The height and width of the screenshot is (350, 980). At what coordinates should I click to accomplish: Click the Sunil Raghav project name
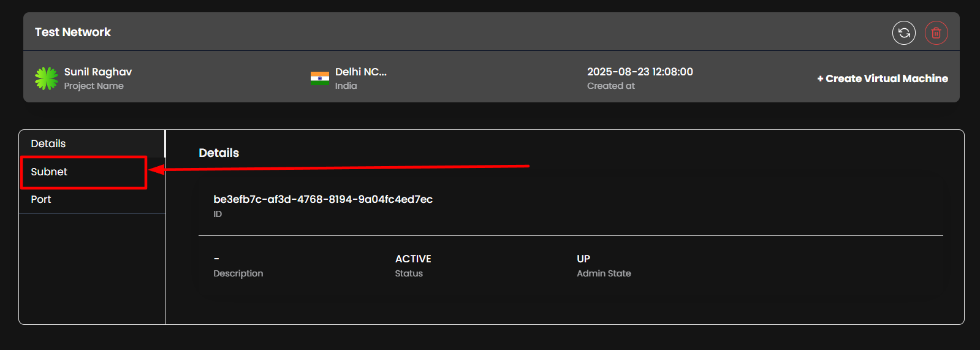(98, 72)
